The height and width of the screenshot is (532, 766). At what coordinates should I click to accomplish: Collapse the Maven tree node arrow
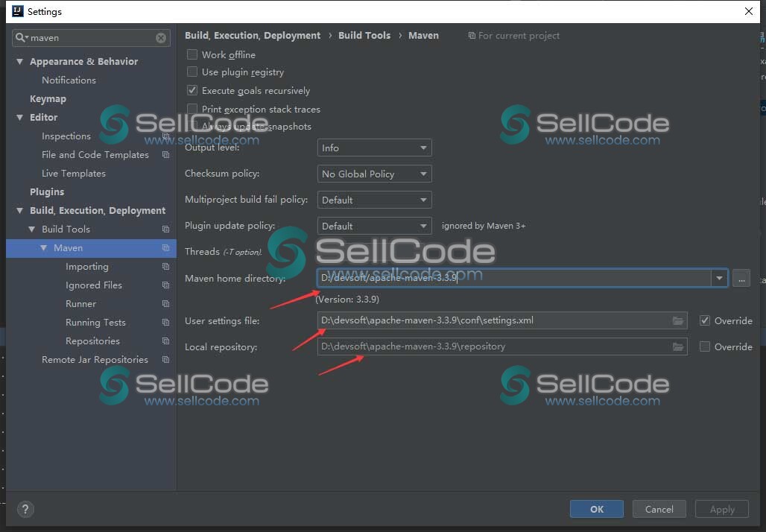point(43,247)
